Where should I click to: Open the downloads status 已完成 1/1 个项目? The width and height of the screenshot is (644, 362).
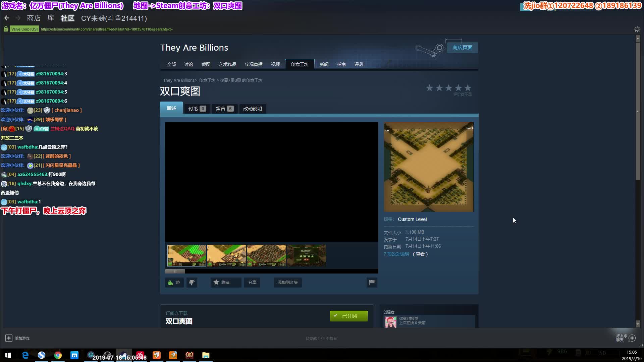(321, 339)
